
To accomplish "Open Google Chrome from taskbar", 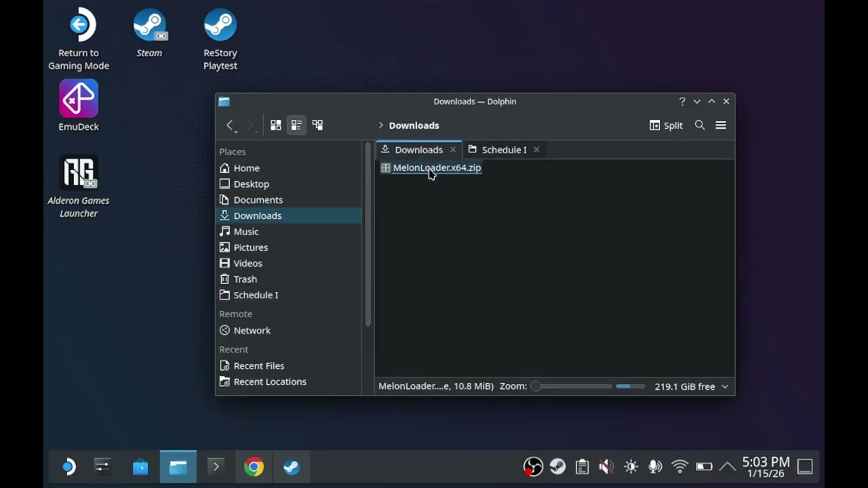I will coord(254,466).
